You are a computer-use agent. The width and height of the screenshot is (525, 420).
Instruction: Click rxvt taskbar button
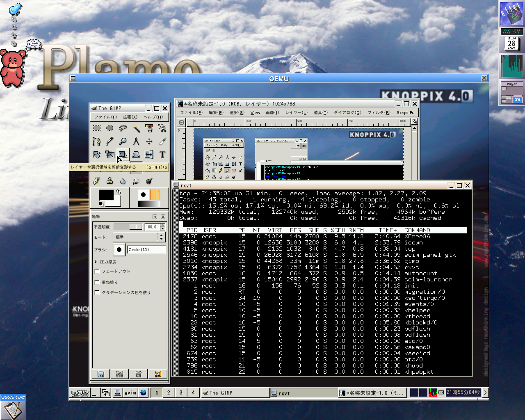[x=304, y=393]
